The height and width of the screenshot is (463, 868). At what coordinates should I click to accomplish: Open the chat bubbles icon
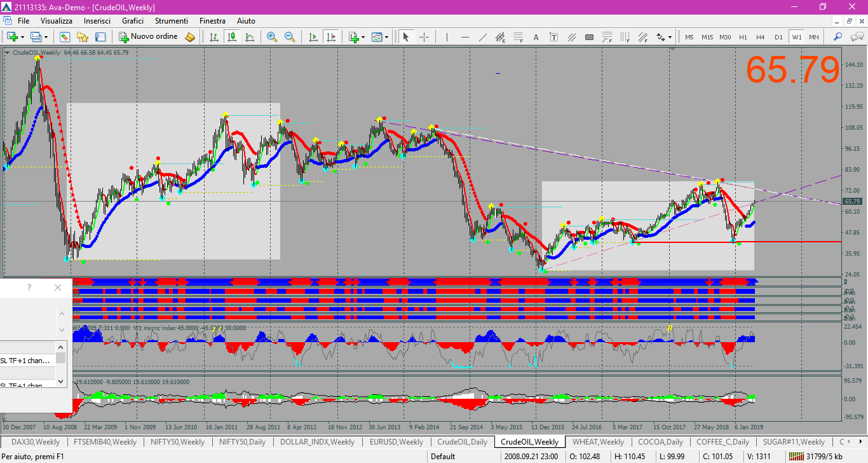click(x=856, y=37)
